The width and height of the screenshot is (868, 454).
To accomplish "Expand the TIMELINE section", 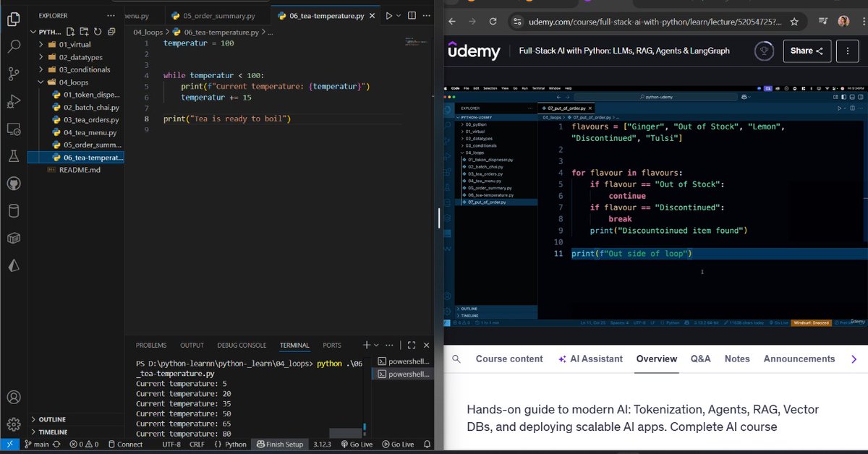I will click(75, 432).
